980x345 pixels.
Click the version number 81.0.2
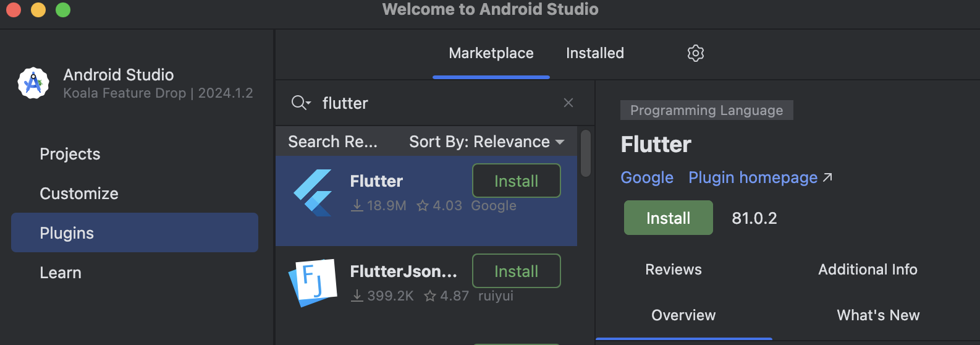(x=754, y=218)
